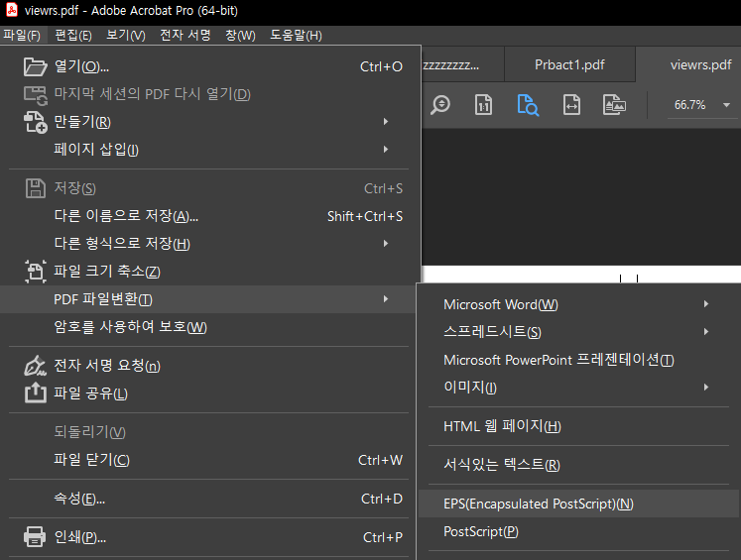Viewport: 741px width, 560px height.
Task: Select 서식있는 텍스트(R) option
Action: (x=579, y=465)
